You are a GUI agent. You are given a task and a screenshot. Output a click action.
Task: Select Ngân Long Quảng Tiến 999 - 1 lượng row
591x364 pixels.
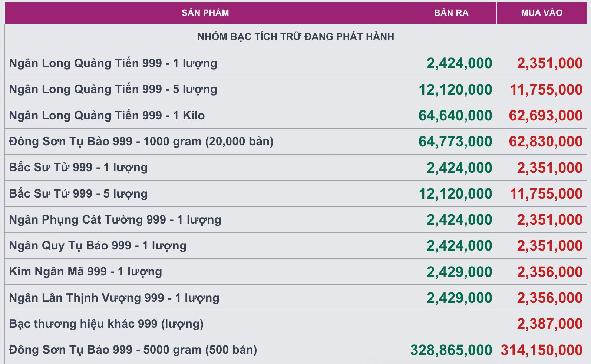[x=295, y=63]
